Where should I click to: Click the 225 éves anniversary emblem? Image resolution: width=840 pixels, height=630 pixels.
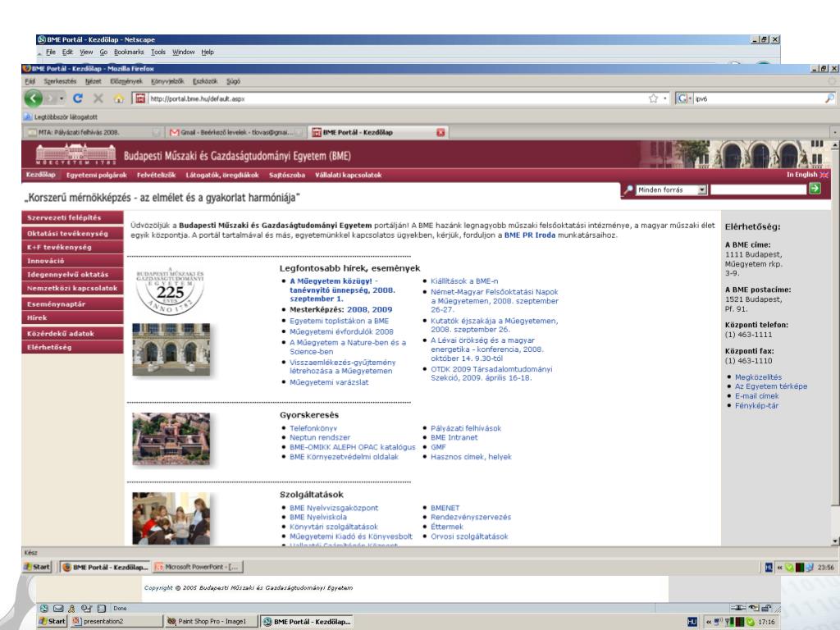pyautogui.click(x=170, y=290)
